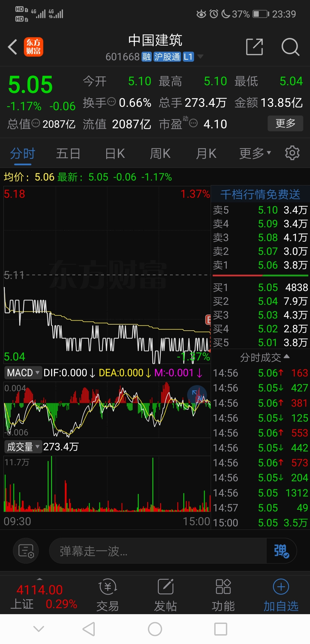Tap the 融 margin badge

click(x=146, y=57)
